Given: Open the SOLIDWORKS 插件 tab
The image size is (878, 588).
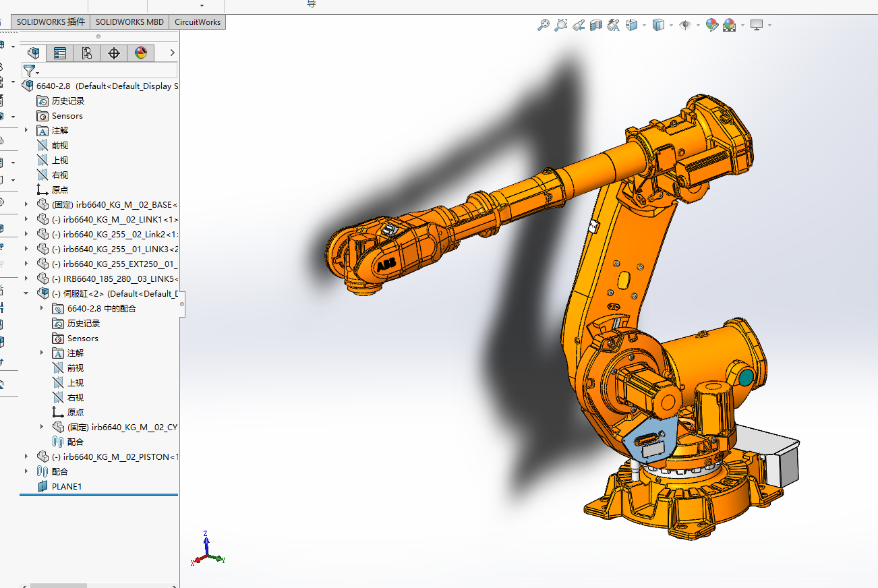Looking at the screenshot, I should pyautogui.click(x=51, y=22).
